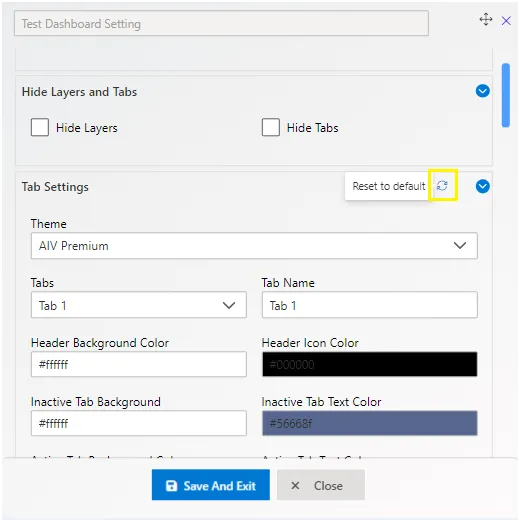Open the Theme dropdown showing AIV Premium
Viewport: 520px width, 522px height.
coord(254,246)
